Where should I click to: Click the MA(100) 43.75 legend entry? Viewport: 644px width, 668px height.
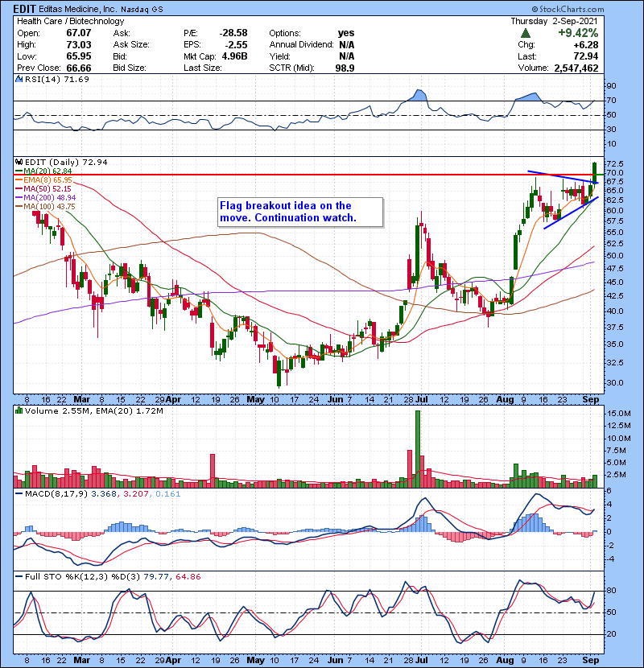46,207
